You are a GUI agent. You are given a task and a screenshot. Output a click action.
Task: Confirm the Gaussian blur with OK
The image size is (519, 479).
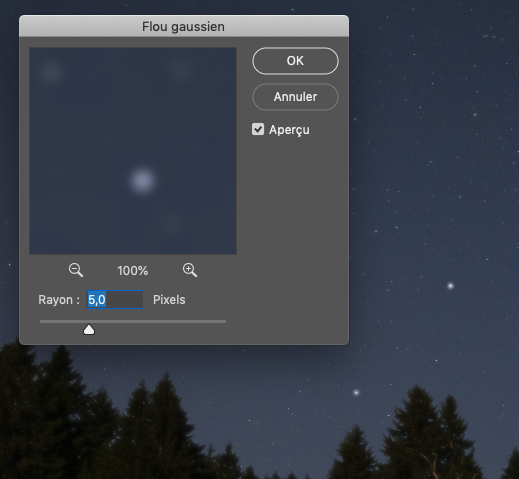(x=295, y=61)
